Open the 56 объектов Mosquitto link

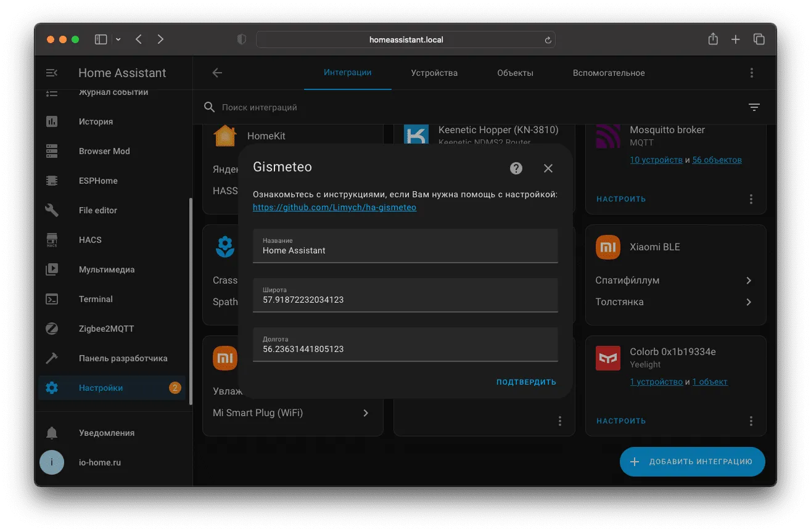point(717,160)
